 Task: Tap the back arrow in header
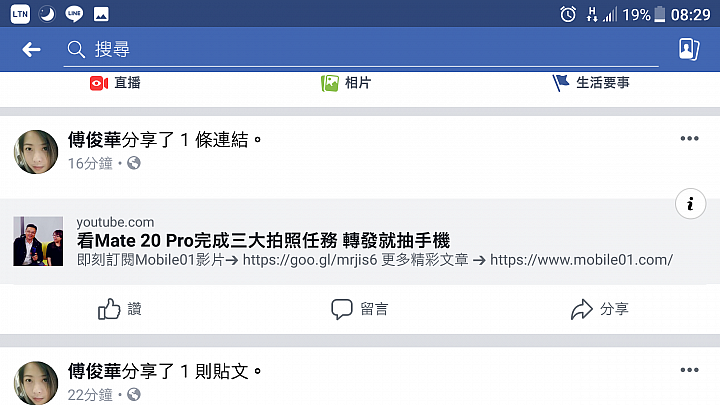31,49
